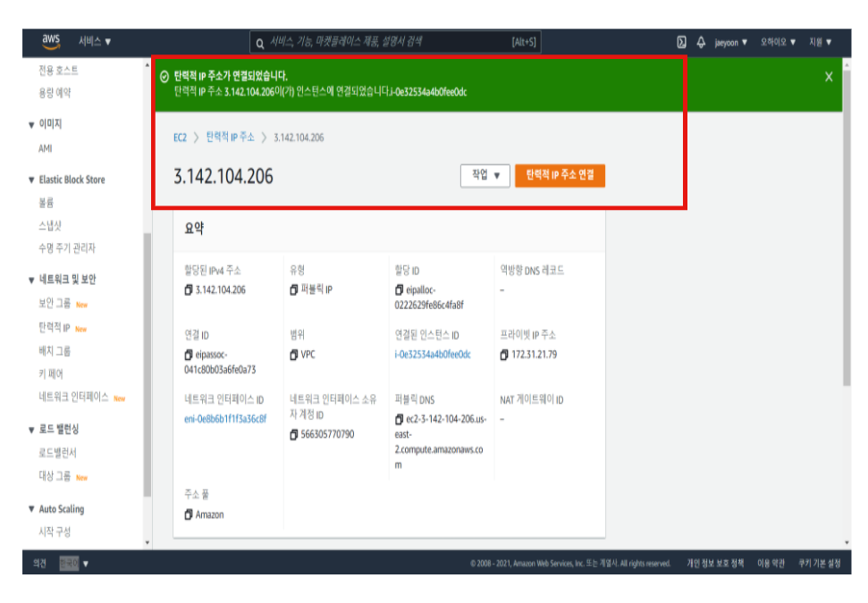
Task: Collapse the 이미지 sidebar section
Action: (31, 125)
